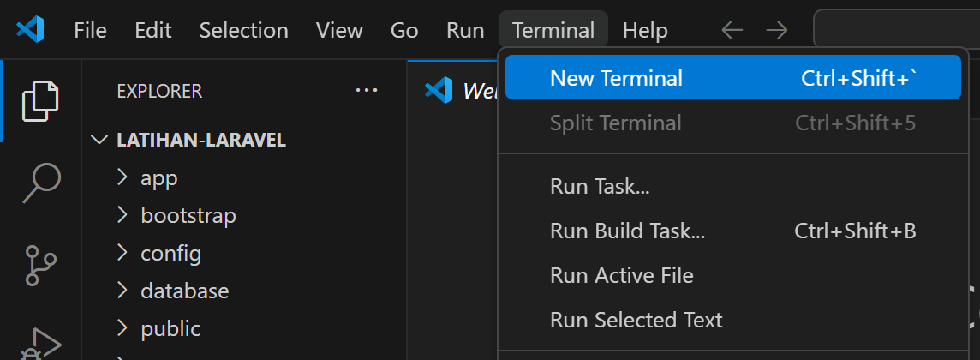Image resolution: width=980 pixels, height=360 pixels.
Task: Click the Go Back arrow
Action: tap(732, 30)
